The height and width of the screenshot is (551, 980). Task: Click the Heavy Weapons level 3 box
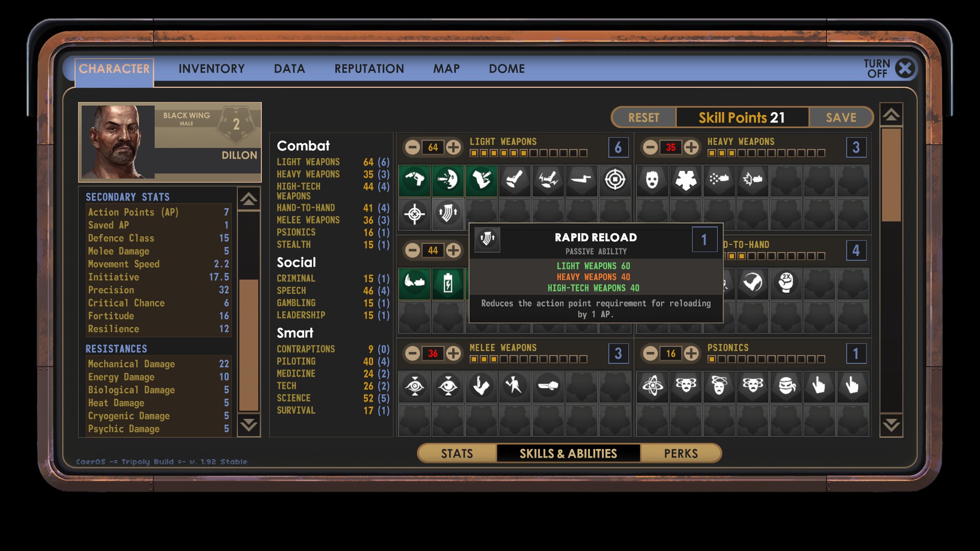pyautogui.click(x=856, y=147)
